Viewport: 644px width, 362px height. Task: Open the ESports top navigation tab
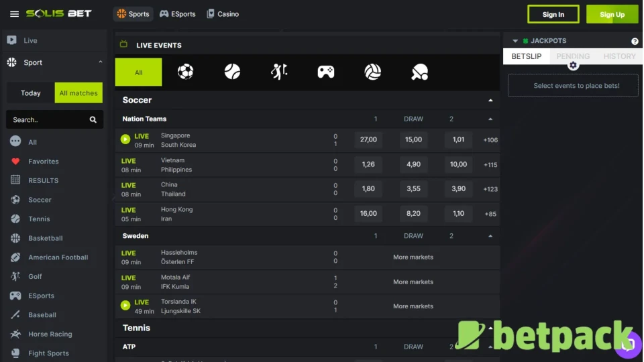(x=178, y=14)
